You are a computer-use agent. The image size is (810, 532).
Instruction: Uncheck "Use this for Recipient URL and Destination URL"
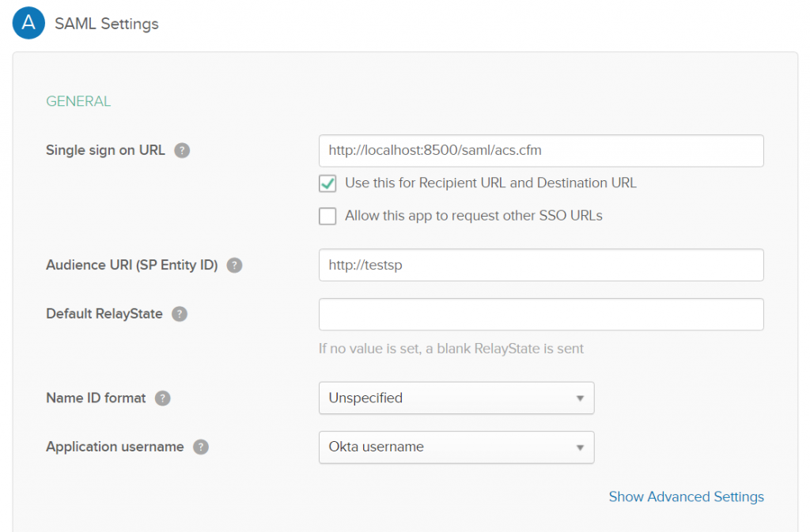(x=327, y=183)
